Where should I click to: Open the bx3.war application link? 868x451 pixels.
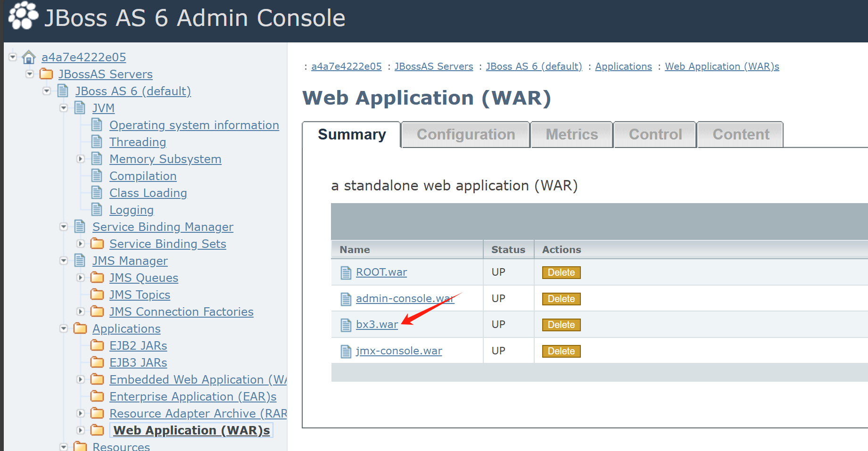point(377,325)
